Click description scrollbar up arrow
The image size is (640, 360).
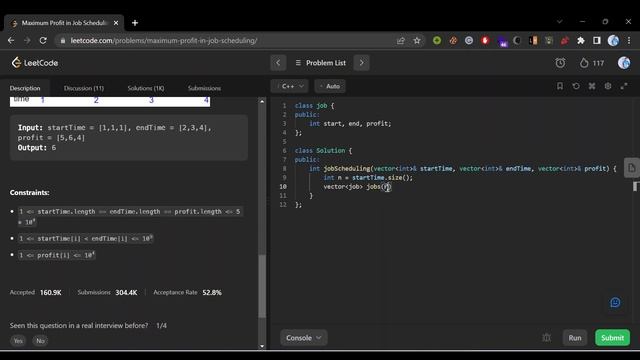pos(262,101)
